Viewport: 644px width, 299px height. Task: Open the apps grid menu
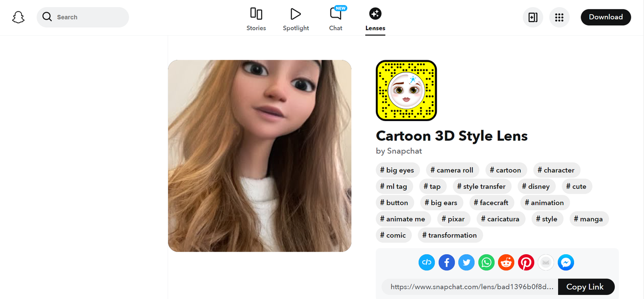pos(559,18)
